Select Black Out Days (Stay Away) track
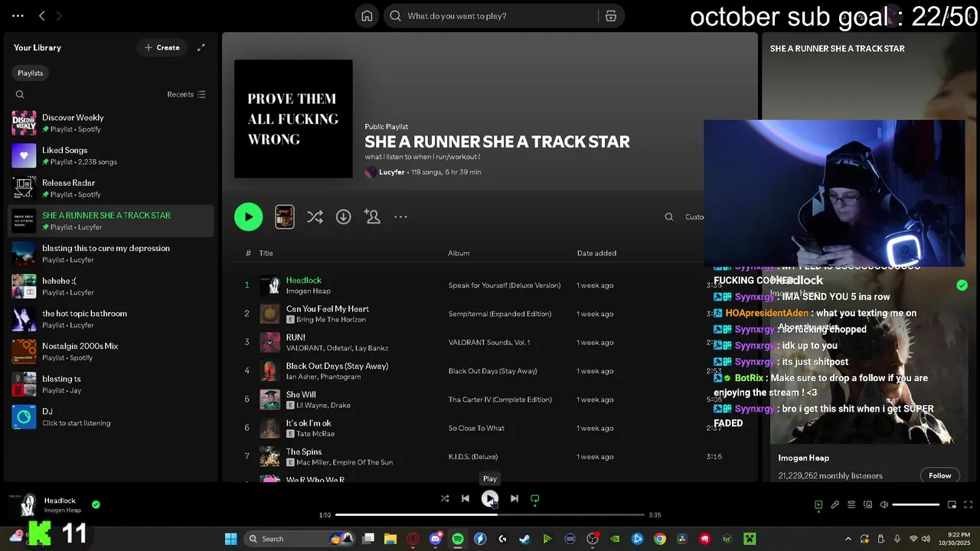 (x=337, y=366)
